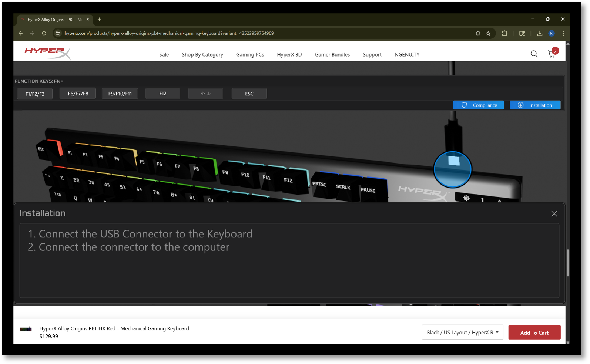Click "Connect the USB Connector to the Keyboard"
590x364 pixels.
coord(145,234)
